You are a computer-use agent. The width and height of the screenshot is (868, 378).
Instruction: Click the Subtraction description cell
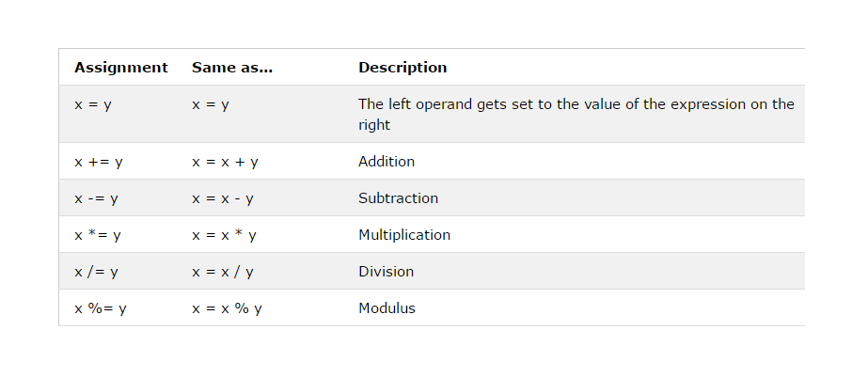pos(398,198)
